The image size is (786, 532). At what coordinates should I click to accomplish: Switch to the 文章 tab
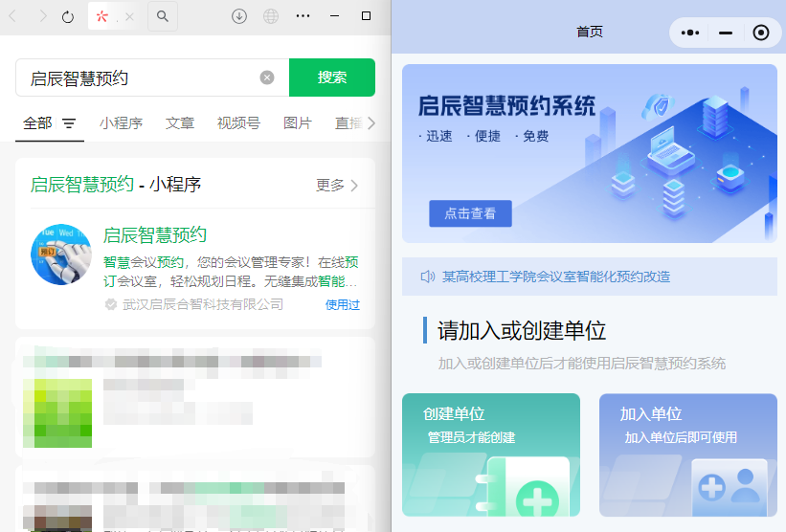[180, 123]
